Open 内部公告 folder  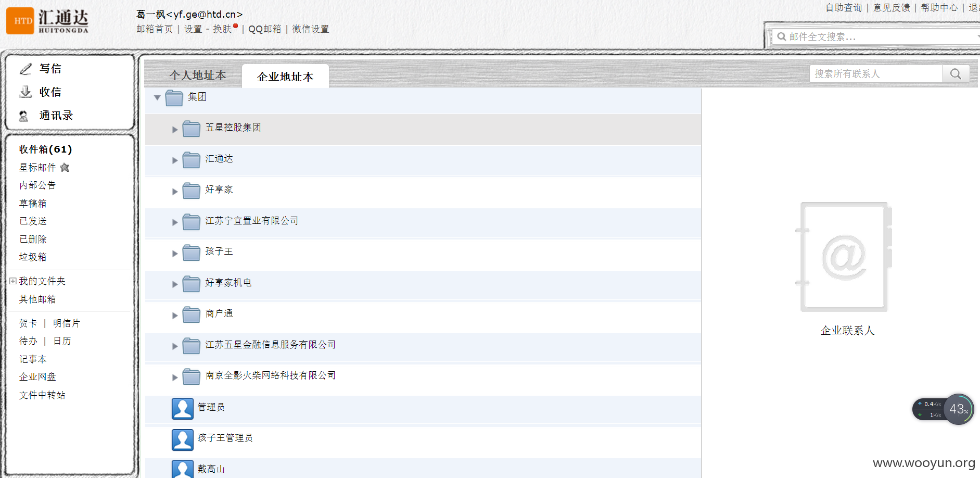(x=37, y=185)
